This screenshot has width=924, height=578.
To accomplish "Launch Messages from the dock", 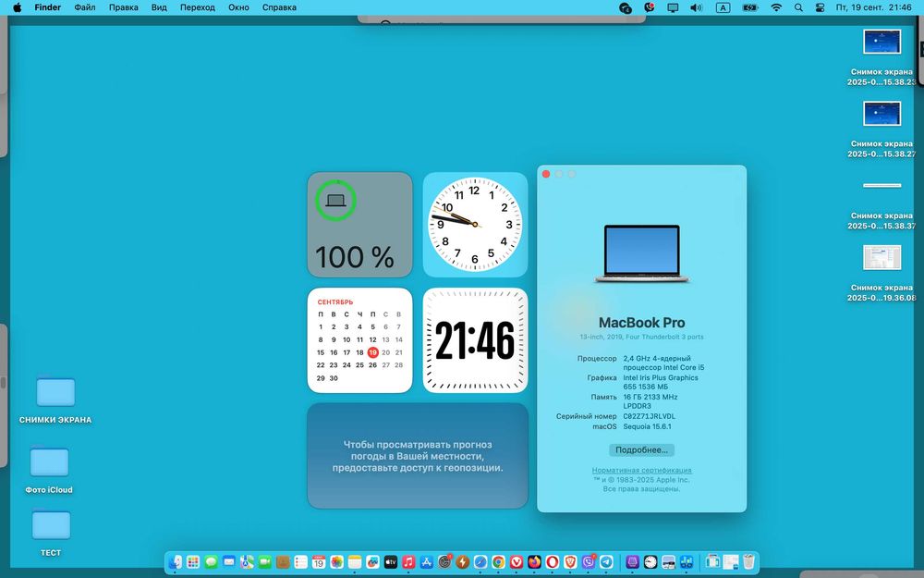I will point(211,562).
